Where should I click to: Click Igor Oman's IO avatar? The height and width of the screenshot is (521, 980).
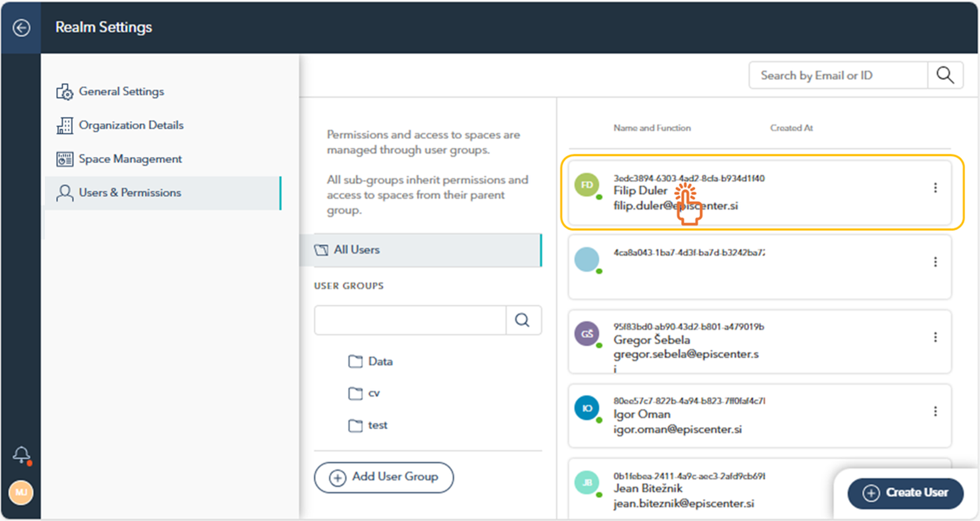pos(587,408)
